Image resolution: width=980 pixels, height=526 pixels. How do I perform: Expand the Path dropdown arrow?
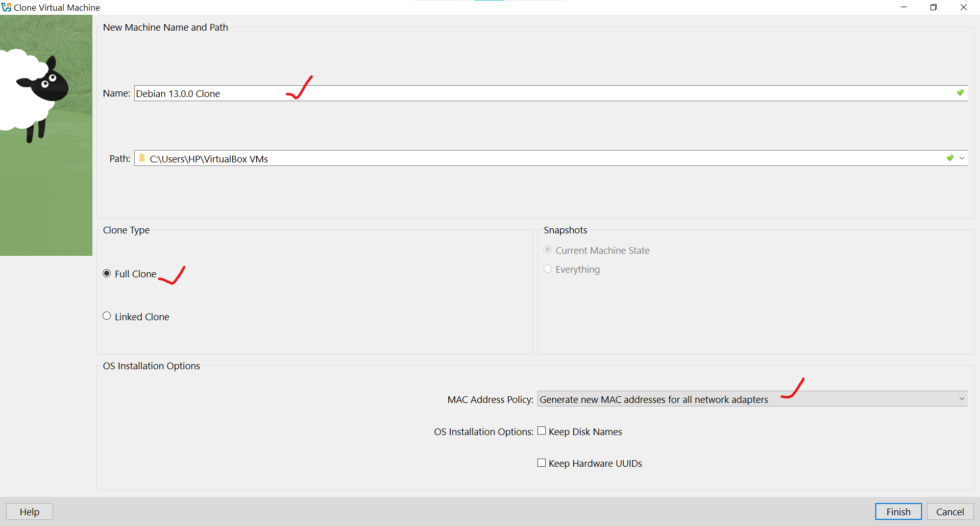[x=962, y=158]
